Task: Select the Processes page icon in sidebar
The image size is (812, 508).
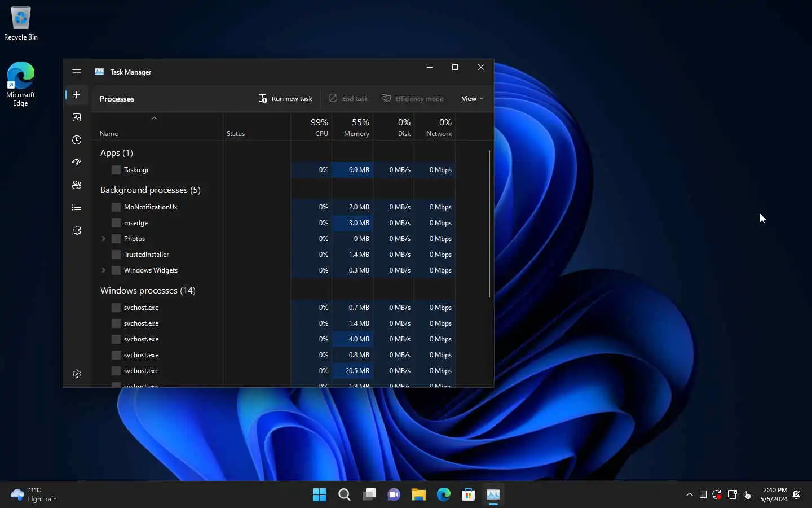Action: pos(77,95)
